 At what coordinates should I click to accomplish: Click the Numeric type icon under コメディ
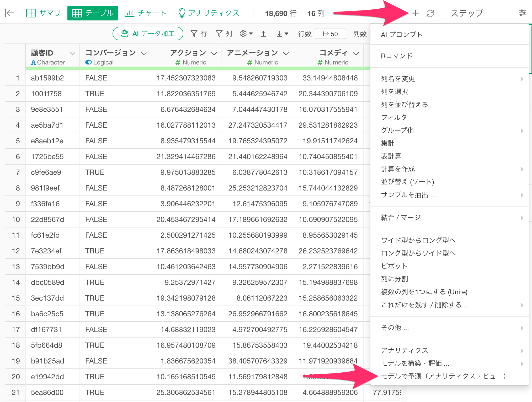[x=320, y=62]
